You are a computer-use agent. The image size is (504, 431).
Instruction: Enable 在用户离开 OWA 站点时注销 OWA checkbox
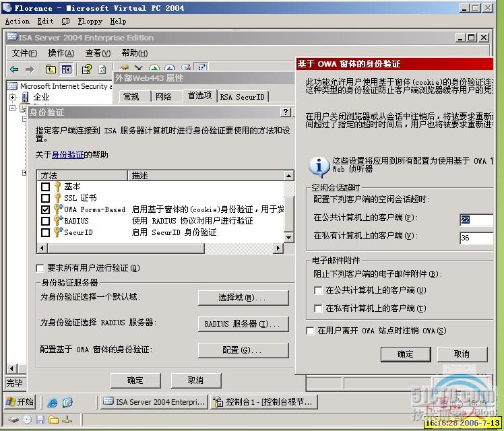point(310,331)
